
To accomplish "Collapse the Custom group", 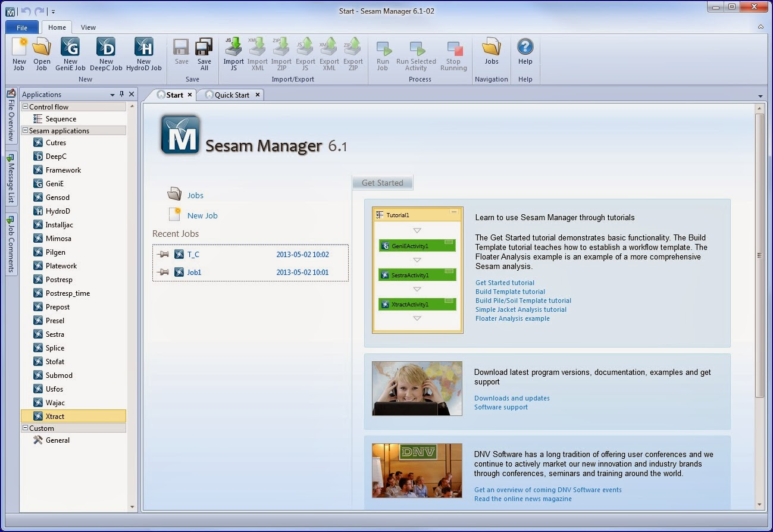I will point(25,428).
